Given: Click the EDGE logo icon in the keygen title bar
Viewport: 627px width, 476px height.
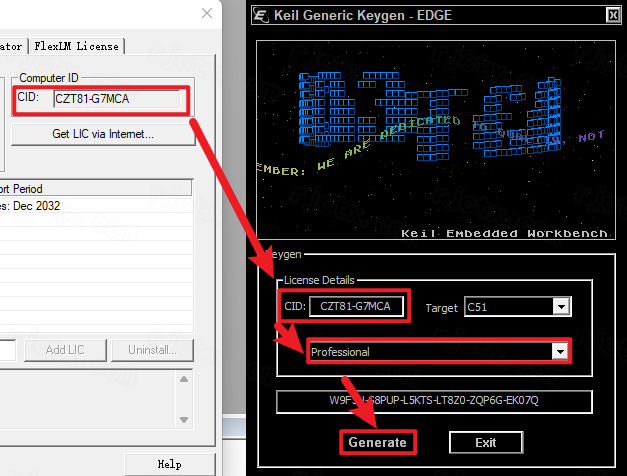Looking at the screenshot, I should (x=261, y=16).
